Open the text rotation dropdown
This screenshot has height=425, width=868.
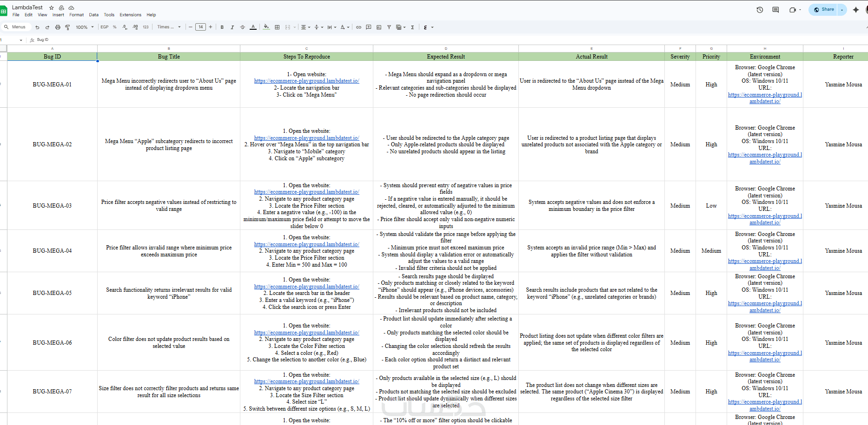click(x=345, y=27)
